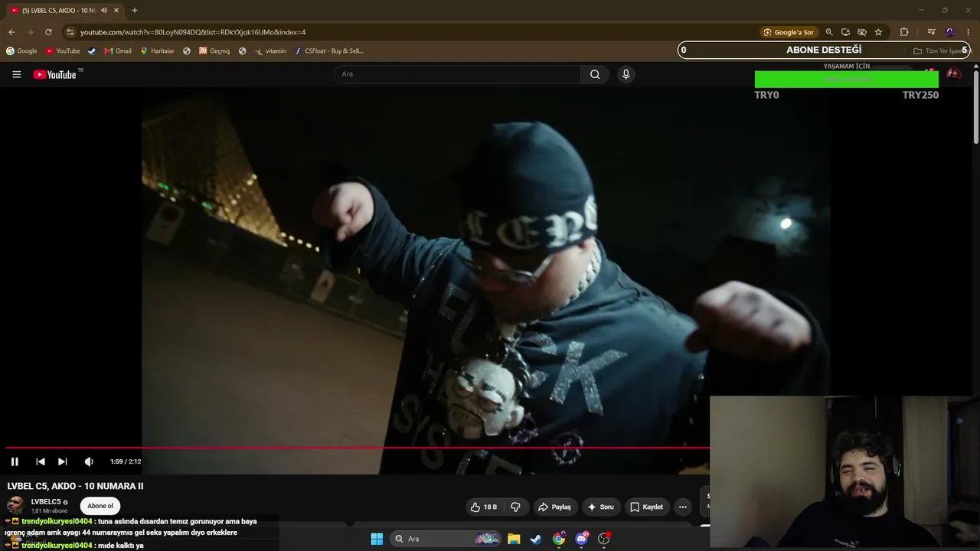Save video with the Kaydet button
This screenshot has width=980, height=551.
tap(646, 507)
